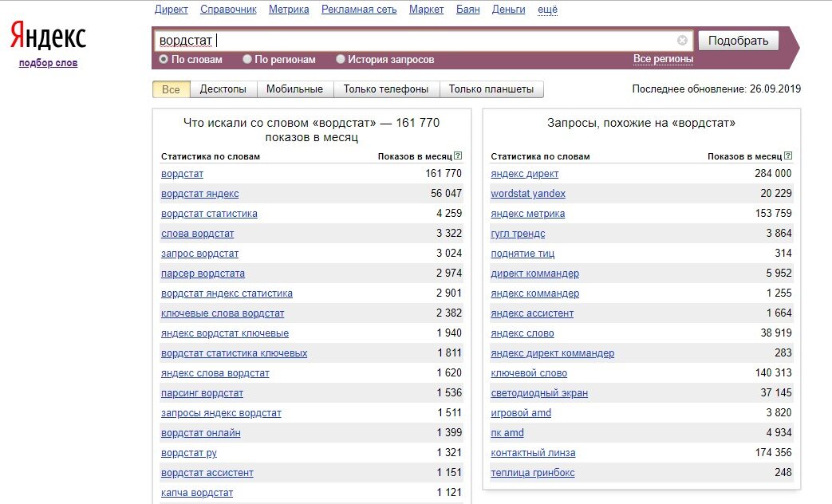The width and height of the screenshot is (832, 504).
Task: Open Маркет in top navigation
Action: point(426,10)
